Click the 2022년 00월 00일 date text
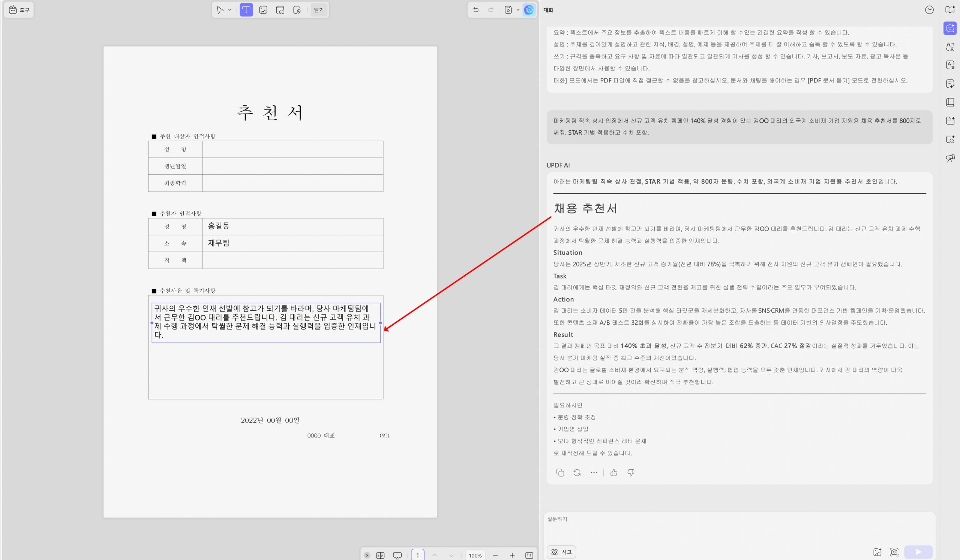Image resolution: width=960 pixels, height=560 pixels. tap(270, 420)
